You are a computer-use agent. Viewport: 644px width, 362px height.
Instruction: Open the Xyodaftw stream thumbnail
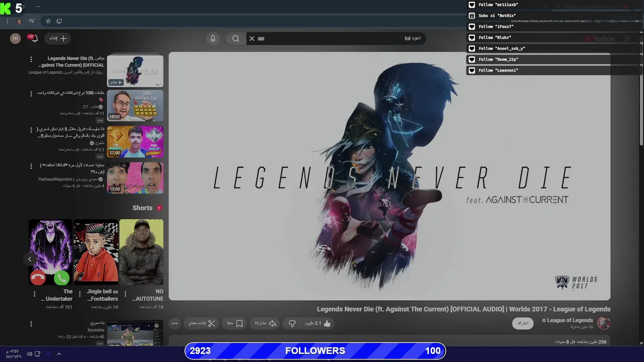[x=135, y=333]
